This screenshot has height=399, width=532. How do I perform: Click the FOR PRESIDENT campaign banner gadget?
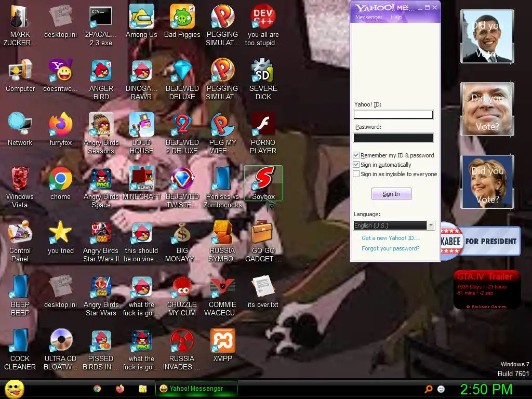pyautogui.click(x=481, y=241)
